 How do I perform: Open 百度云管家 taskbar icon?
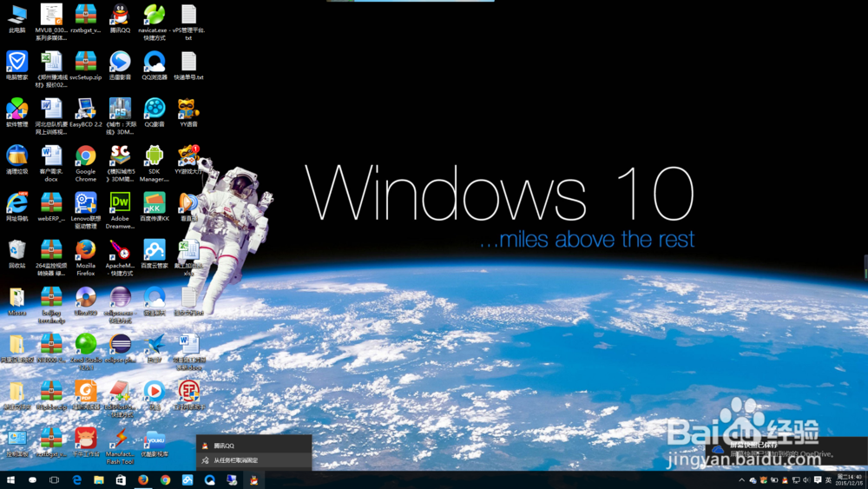pos(187,480)
